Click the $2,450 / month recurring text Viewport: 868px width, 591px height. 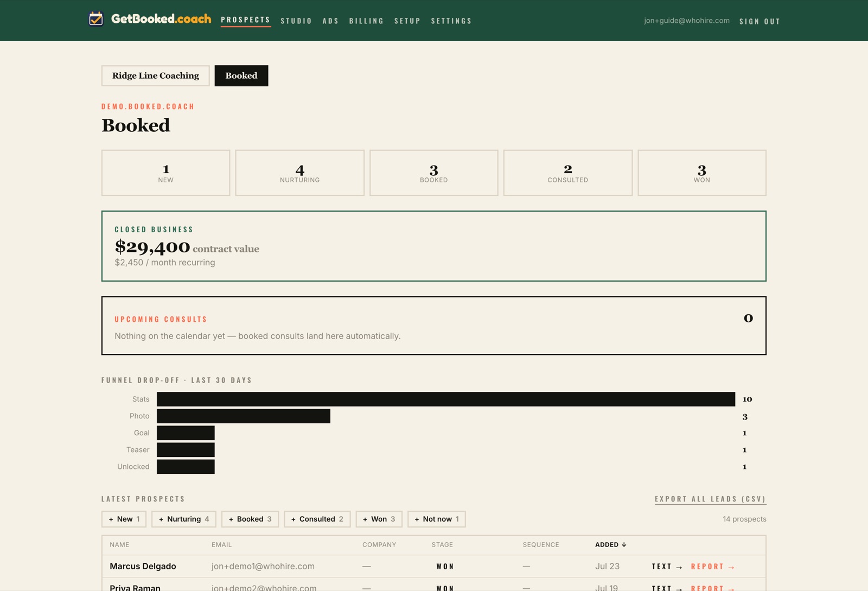click(165, 263)
